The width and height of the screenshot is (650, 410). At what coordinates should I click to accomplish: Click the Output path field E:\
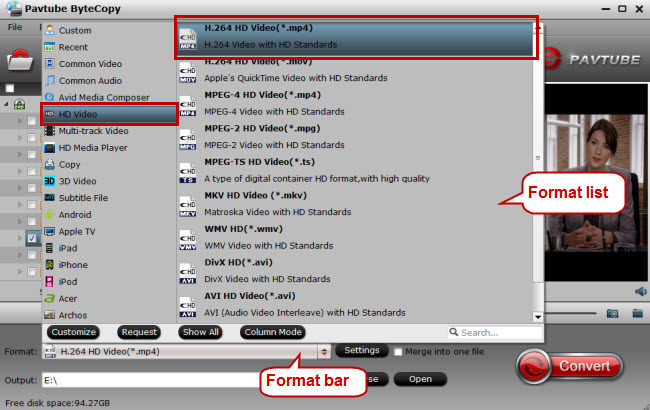point(151,380)
